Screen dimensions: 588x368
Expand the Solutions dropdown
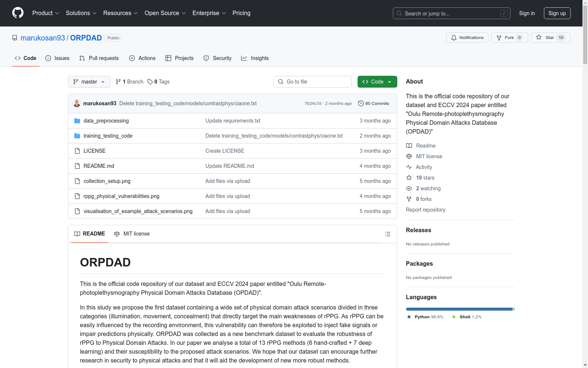coord(81,13)
